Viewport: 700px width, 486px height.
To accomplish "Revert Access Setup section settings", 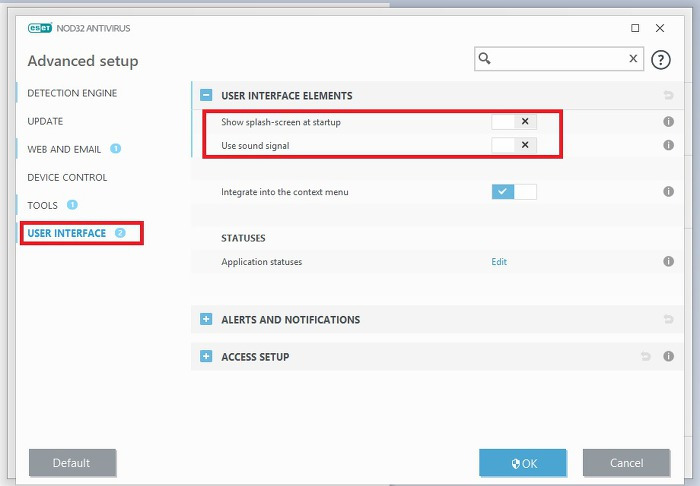I will [x=646, y=356].
